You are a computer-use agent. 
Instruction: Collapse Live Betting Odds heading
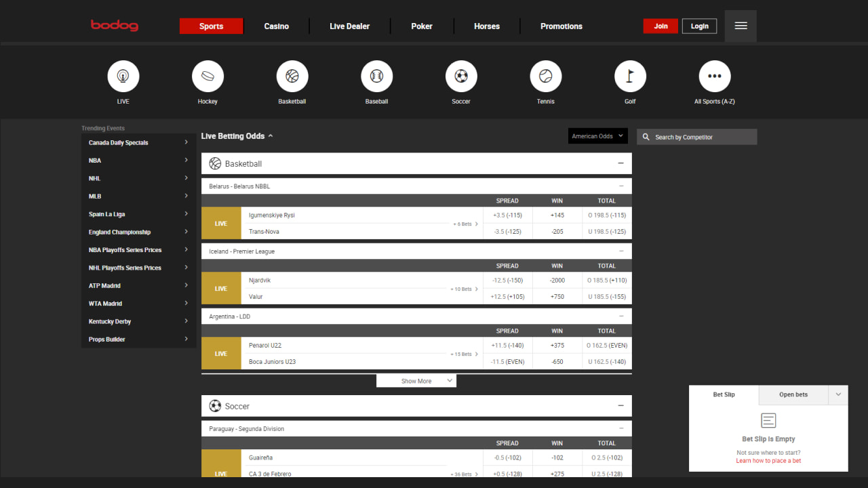pos(237,136)
